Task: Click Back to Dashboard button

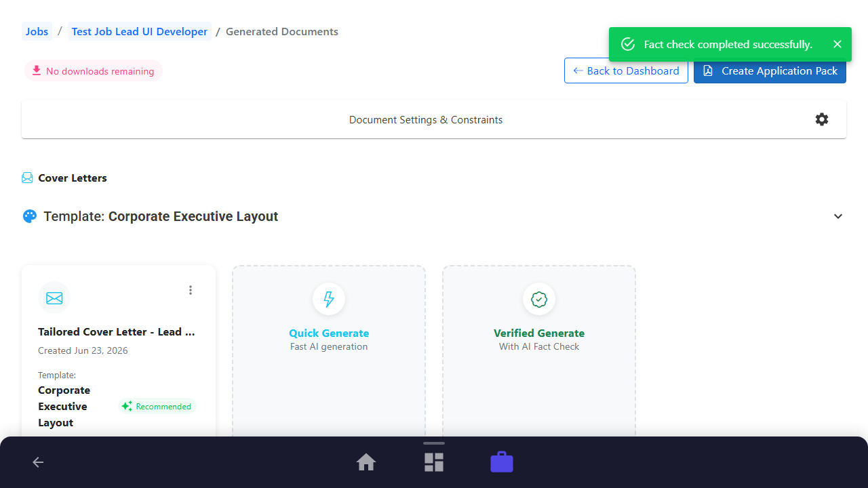Action: pos(626,70)
